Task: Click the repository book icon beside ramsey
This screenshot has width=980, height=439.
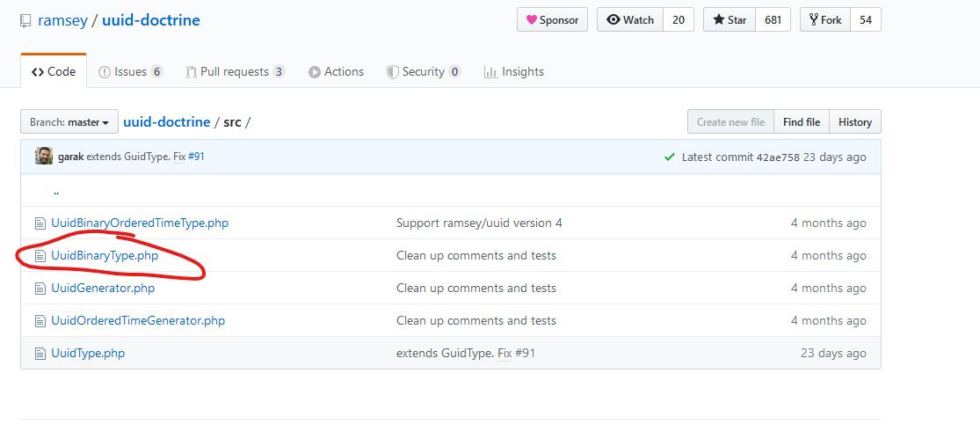Action: (25, 20)
